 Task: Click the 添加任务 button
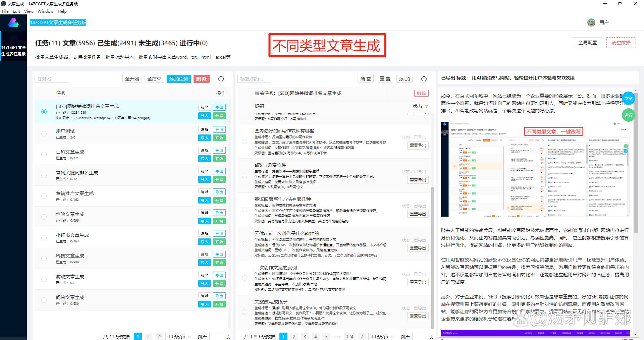click(178, 79)
